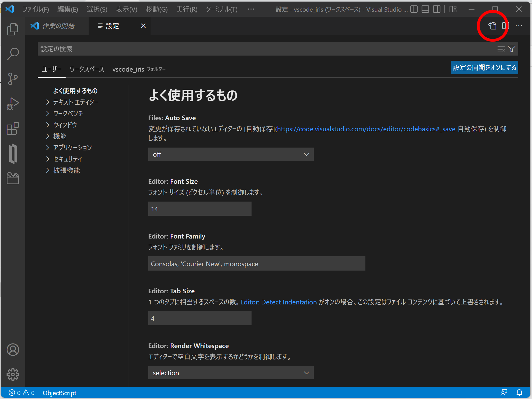Image resolution: width=532 pixels, height=399 pixels.
Task: Open the Manage gear icon
Action: point(13,374)
